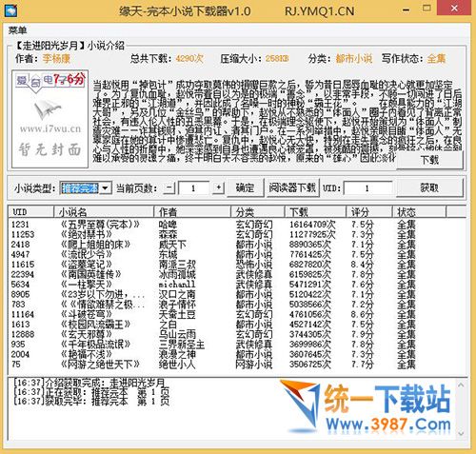Image resolution: width=476 pixels, height=454 pixels.
Task: Click log panel scrollbar down arrow
Action: coord(461,433)
